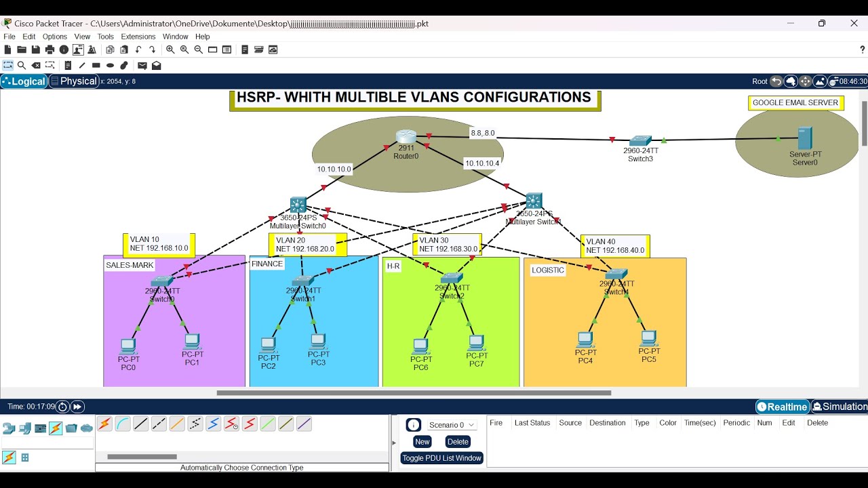Select the Connections lightning category
The height and width of the screenshot is (488, 868).
click(x=56, y=428)
